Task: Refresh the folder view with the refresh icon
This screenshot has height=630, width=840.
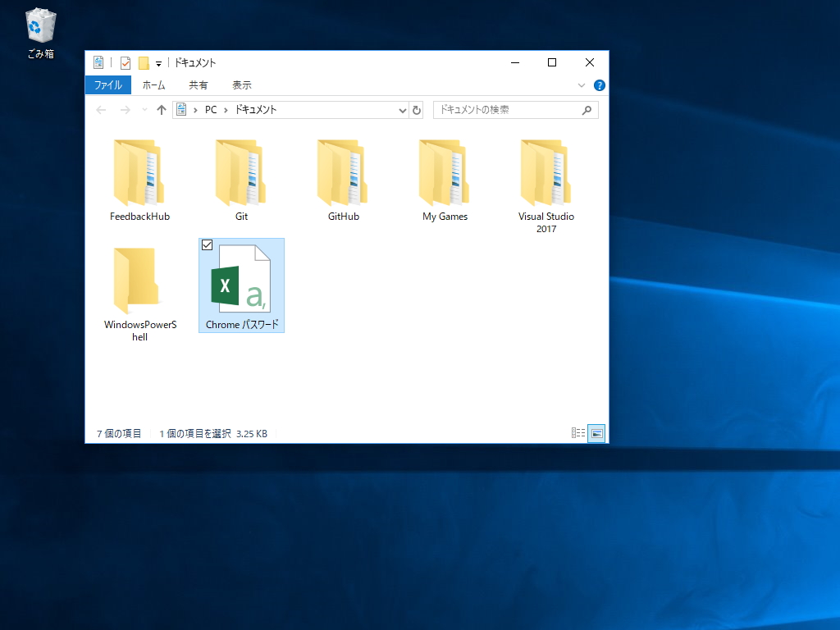Action: pos(417,109)
